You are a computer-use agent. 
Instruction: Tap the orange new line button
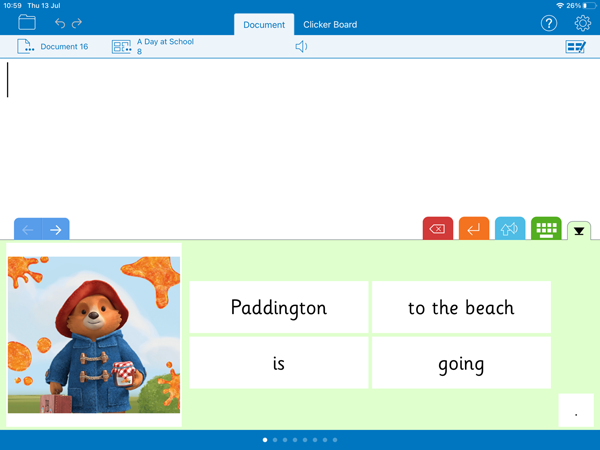[x=474, y=229]
